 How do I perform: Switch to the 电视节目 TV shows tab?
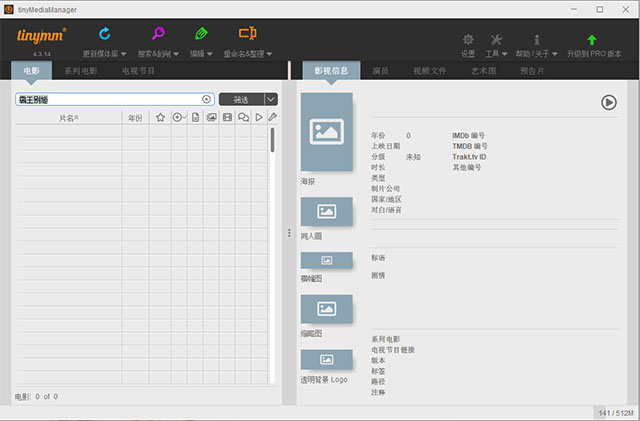click(x=138, y=71)
